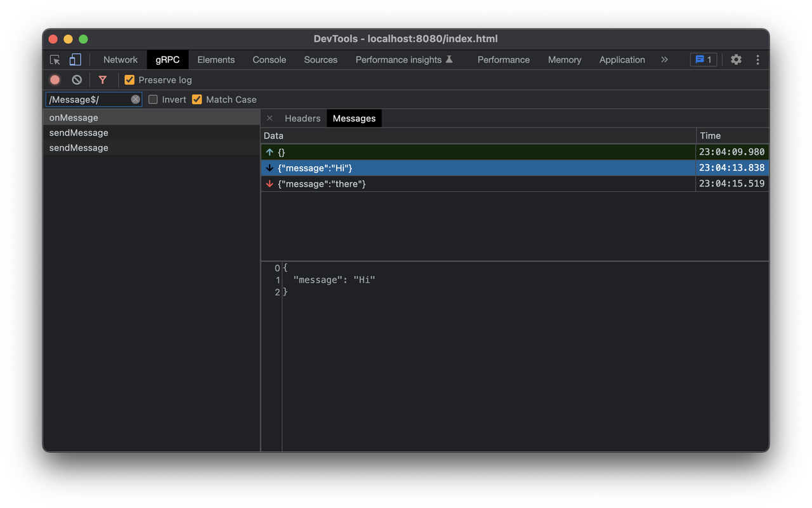Toggle the device toolbar icon
This screenshot has height=508, width=812.
75,59
